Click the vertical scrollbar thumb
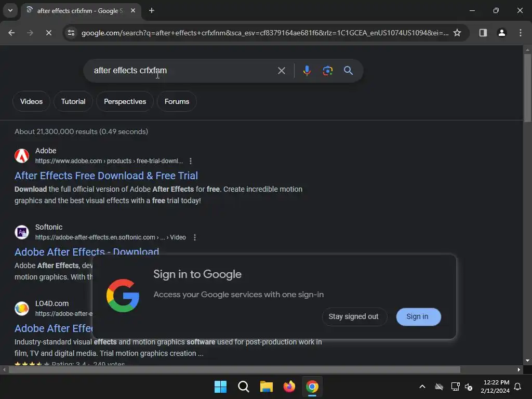This screenshot has width=532, height=399. click(x=527, y=87)
